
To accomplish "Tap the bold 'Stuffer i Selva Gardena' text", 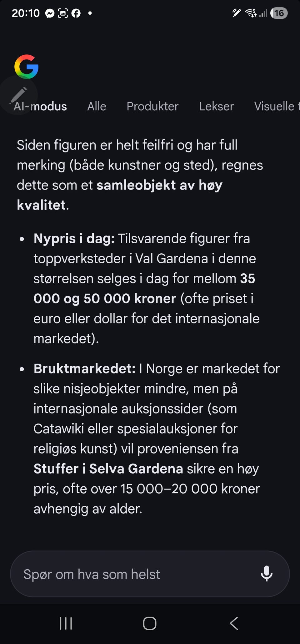I will 108,469.
